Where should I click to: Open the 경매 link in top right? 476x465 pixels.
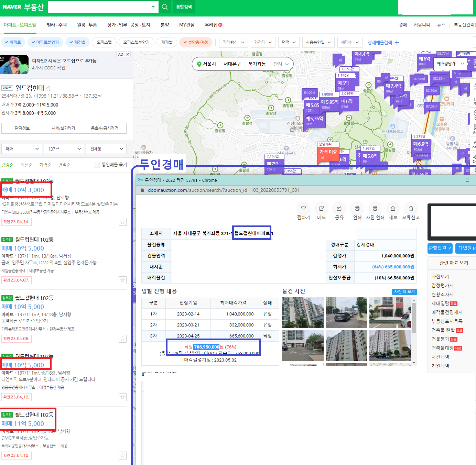[403, 25]
